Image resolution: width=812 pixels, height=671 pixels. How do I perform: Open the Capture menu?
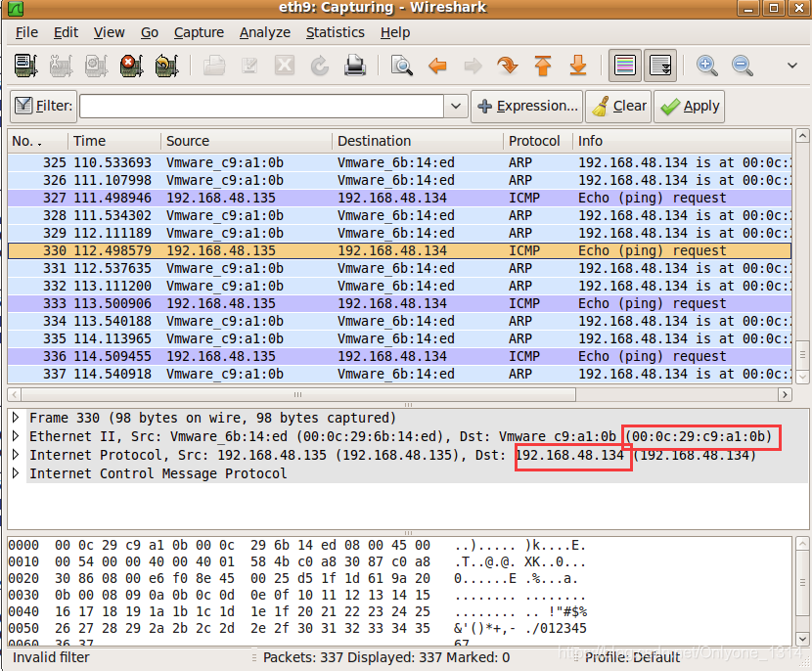tap(199, 32)
